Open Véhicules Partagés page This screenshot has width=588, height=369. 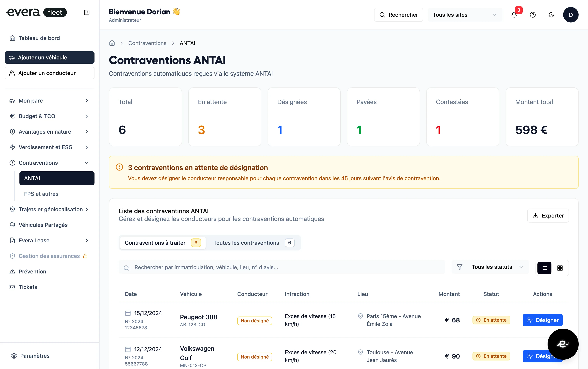pos(50,225)
